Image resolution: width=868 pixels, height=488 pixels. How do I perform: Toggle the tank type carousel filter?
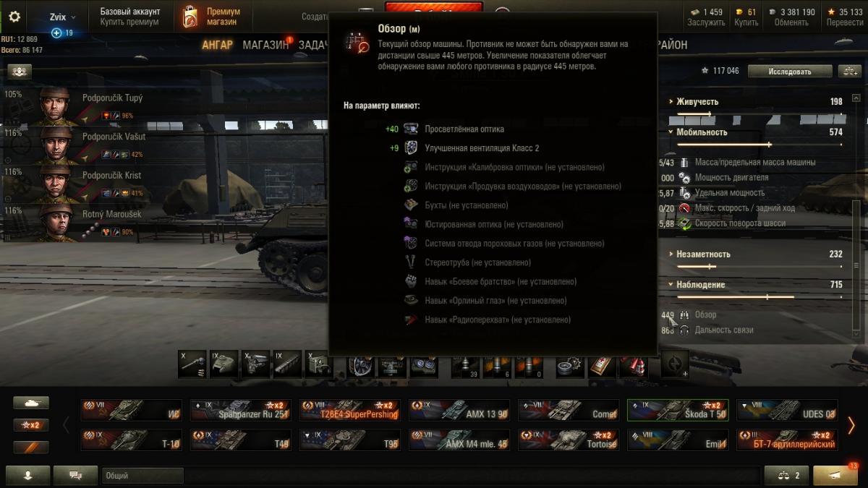pyautogui.click(x=31, y=403)
